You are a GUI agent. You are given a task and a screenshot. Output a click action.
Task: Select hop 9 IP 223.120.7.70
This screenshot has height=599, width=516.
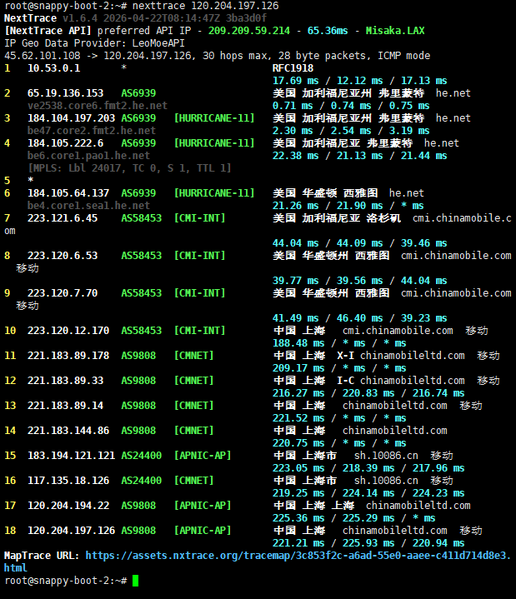[63, 293]
